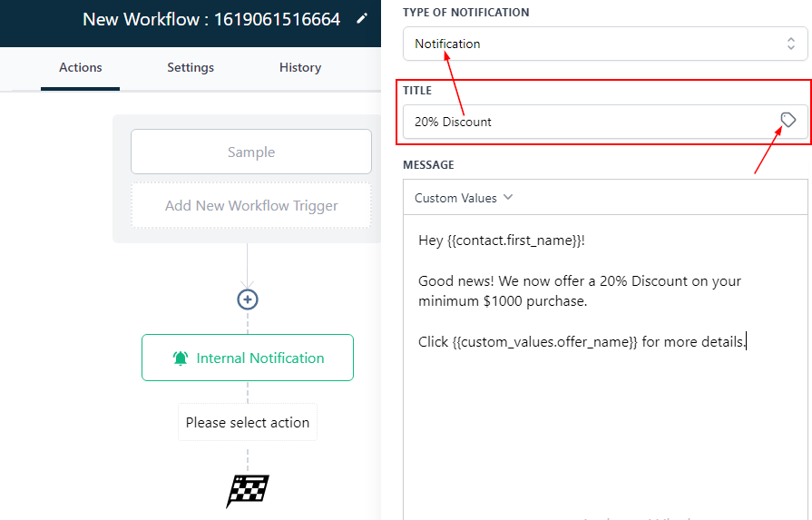Click inside the Message text area
The width and height of the screenshot is (812, 520).
[x=605, y=427]
